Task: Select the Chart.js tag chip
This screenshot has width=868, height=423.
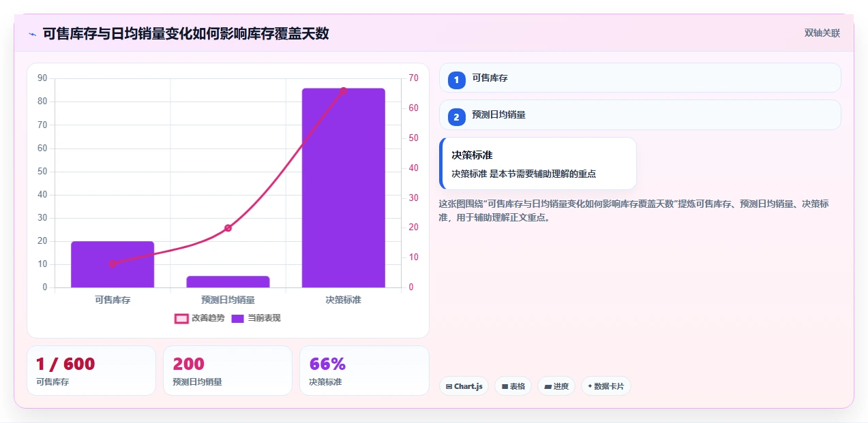Action: (464, 386)
